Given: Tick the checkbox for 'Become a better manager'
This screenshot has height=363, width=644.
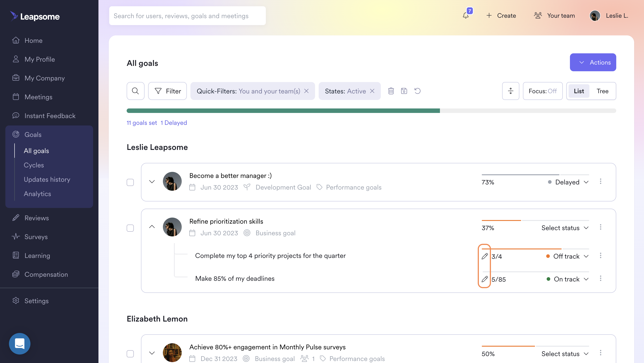Looking at the screenshot, I should coord(130,182).
